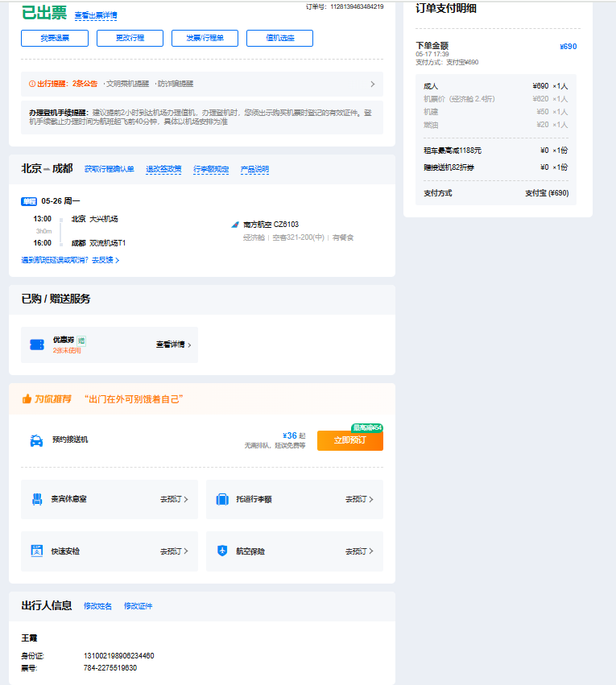Image resolution: width=616 pixels, height=685 pixels.
Task: Click the 去反馈 flight delay feedback link
Action: 105,260
